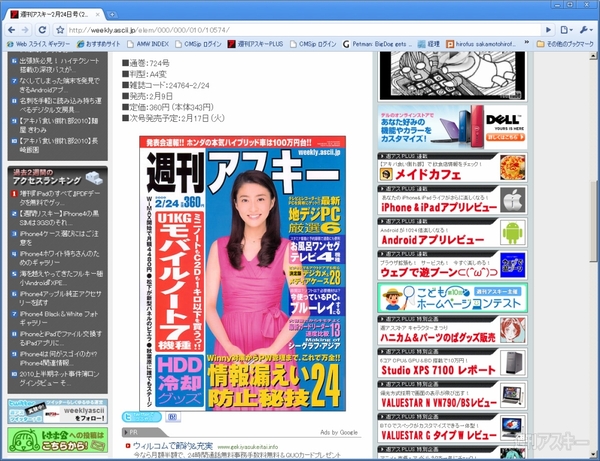This screenshot has height=461, width=600.
Task: Open おすすめサイト bookmark
Action: 99,44
